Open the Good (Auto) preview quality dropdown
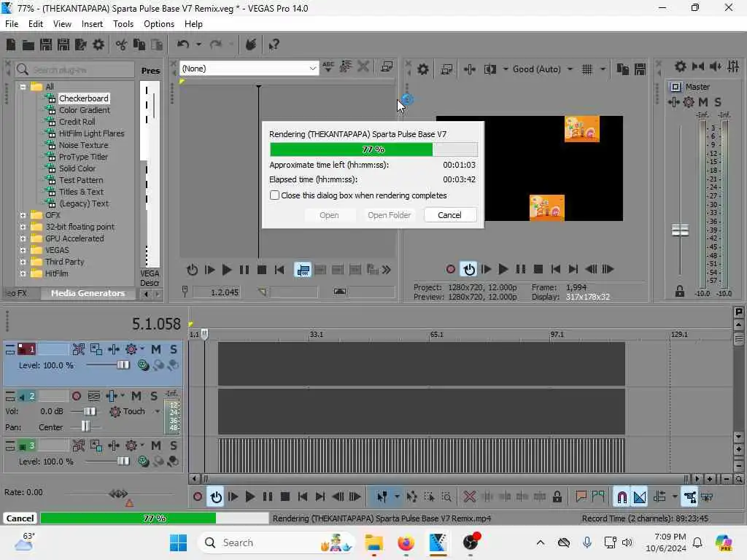Image resolution: width=747 pixels, height=560 pixels. click(570, 69)
